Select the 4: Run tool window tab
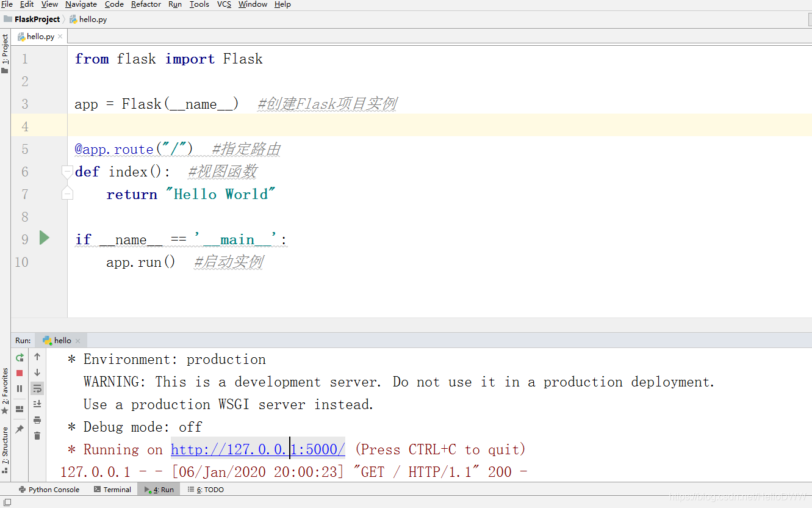The height and width of the screenshot is (508, 812). click(x=159, y=490)
